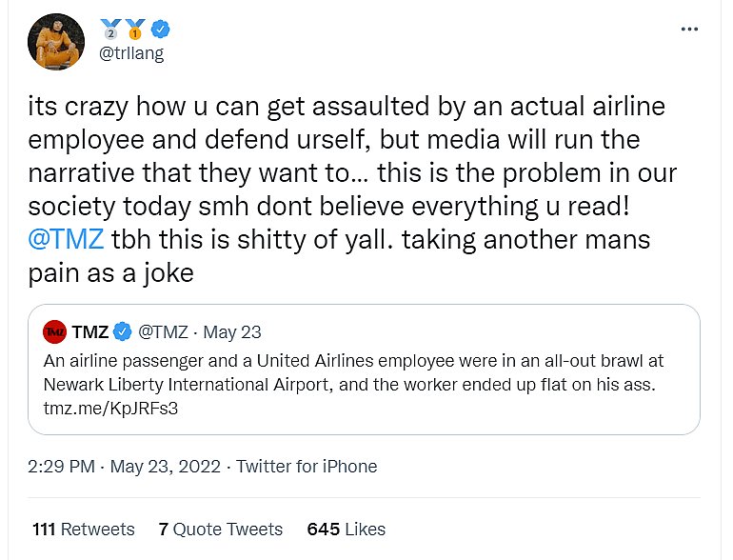Click the @TMZ handle in quoted tweet

point(164,331)
